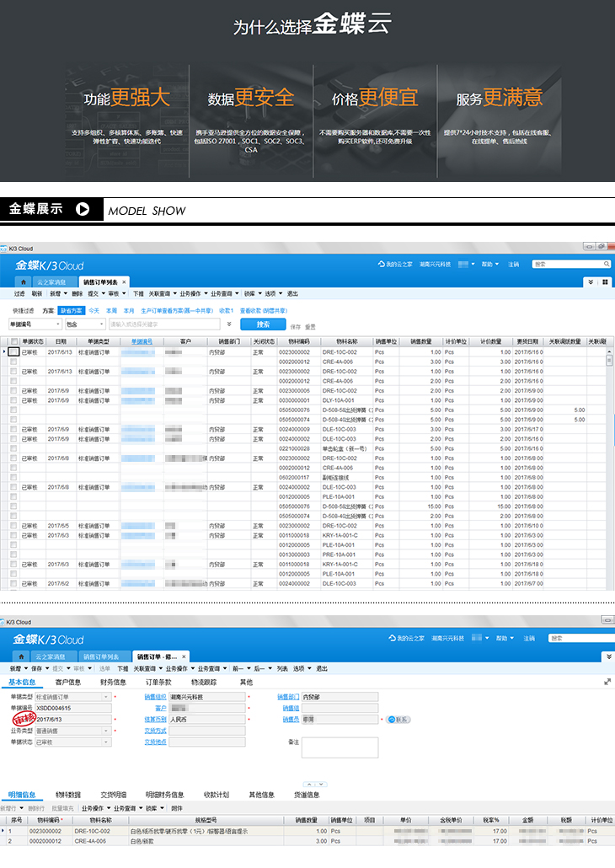The width and height of the screenshot is (615, 868).
Task: Expand 关联查询 menu in list toolbar
Action: (163, 293)
